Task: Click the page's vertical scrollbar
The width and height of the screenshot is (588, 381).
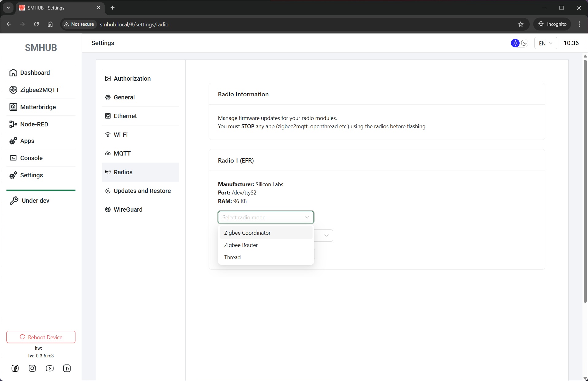Action: pos(585,181)
